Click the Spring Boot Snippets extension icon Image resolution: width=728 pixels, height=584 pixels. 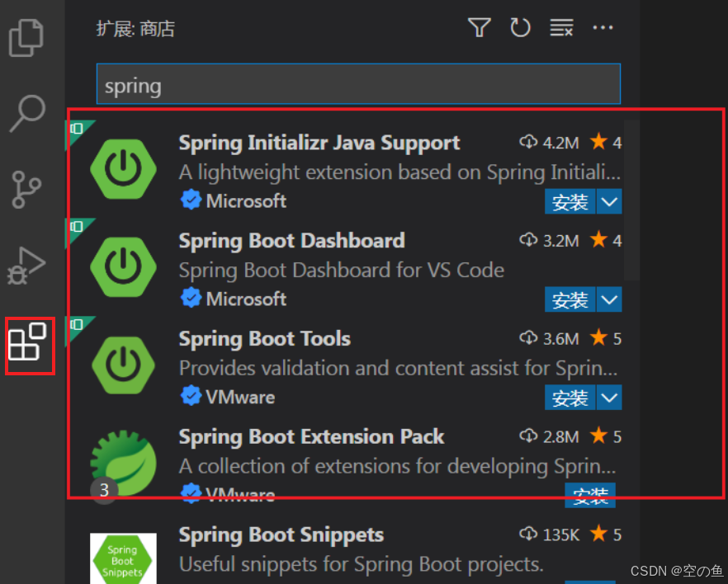tap(123, 558)
